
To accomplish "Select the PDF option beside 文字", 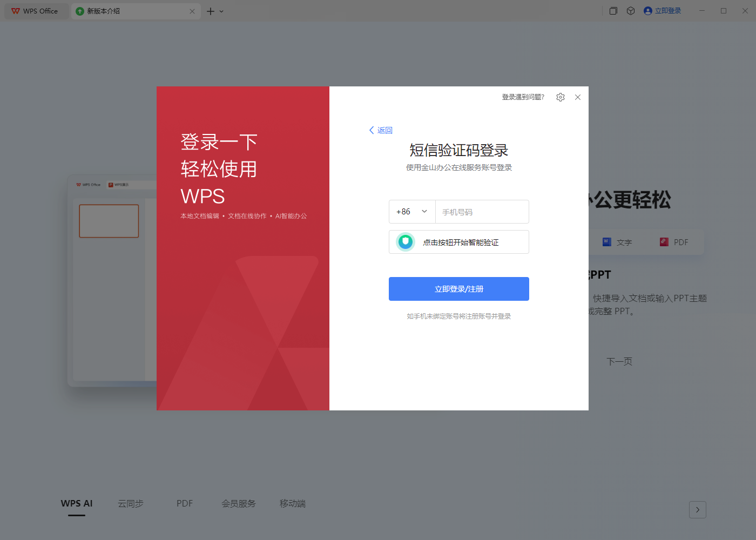I will [x=674, y=242].
